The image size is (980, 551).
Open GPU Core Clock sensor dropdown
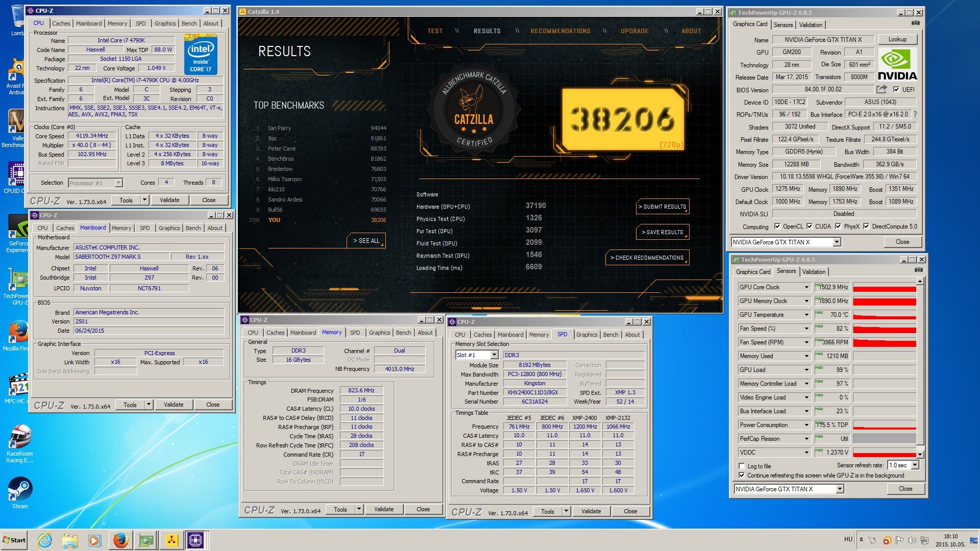point(806,287)
